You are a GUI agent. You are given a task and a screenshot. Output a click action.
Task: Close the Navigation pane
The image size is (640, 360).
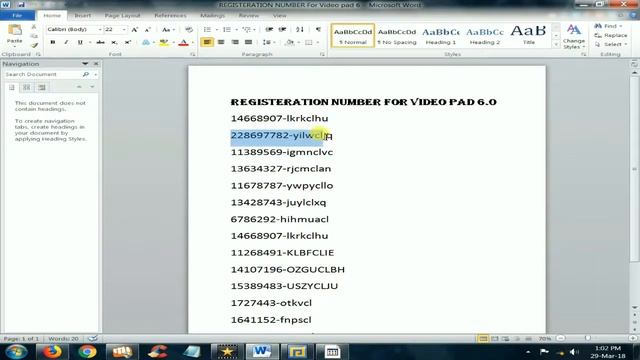(x=96, y=64)
